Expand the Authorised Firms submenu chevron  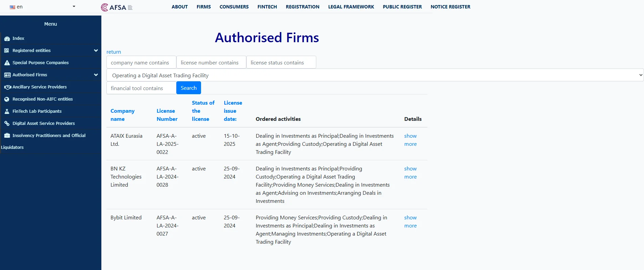pyautogui.click(x=96, y=75)
